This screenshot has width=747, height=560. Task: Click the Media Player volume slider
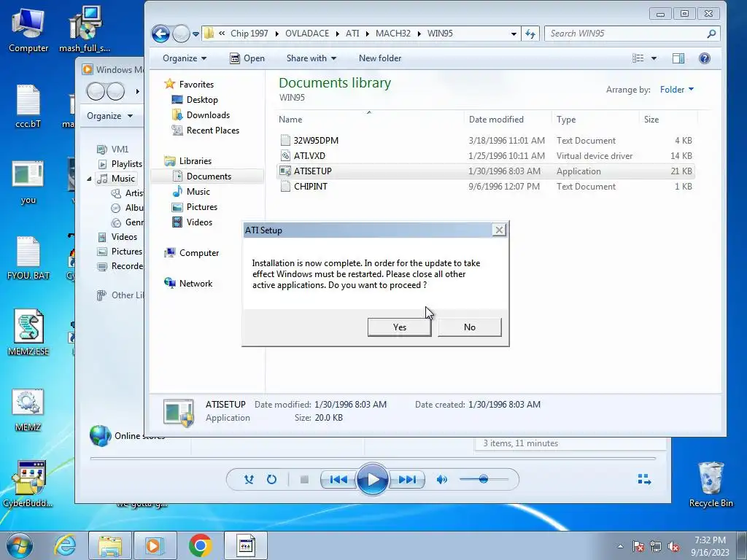484,479
